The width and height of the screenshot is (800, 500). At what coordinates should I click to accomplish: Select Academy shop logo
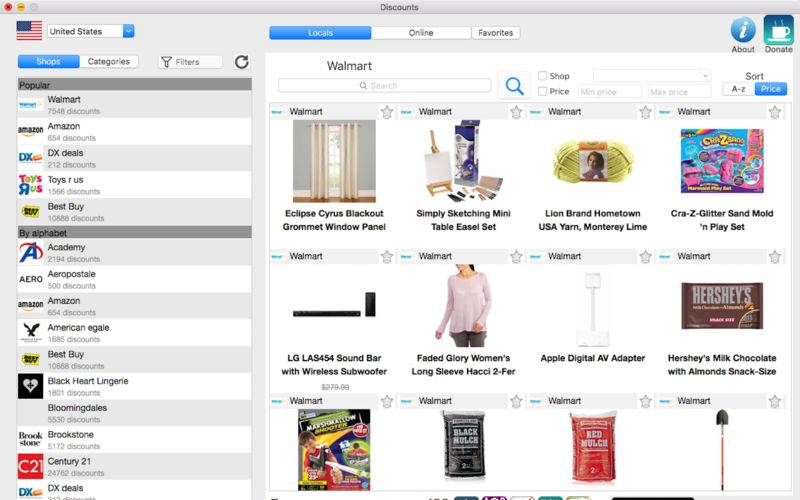point(31,253)
